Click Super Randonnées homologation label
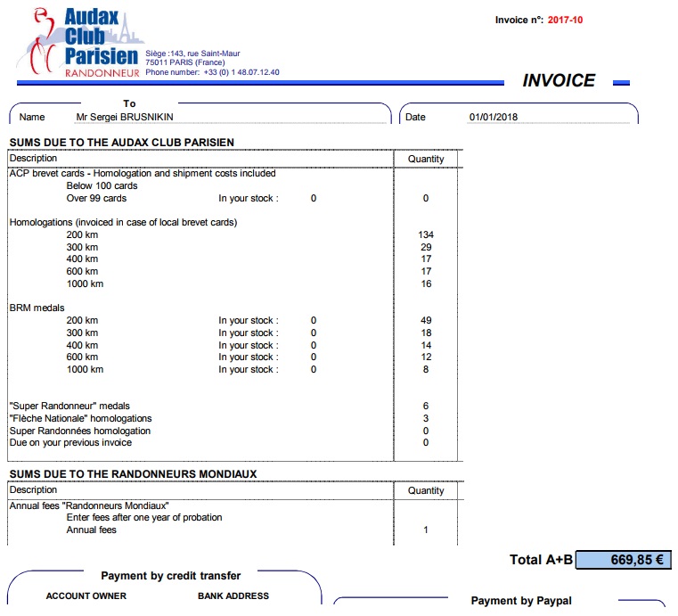Image resolution: width=678 pixels, height=616 pixels. pos(80,431)
